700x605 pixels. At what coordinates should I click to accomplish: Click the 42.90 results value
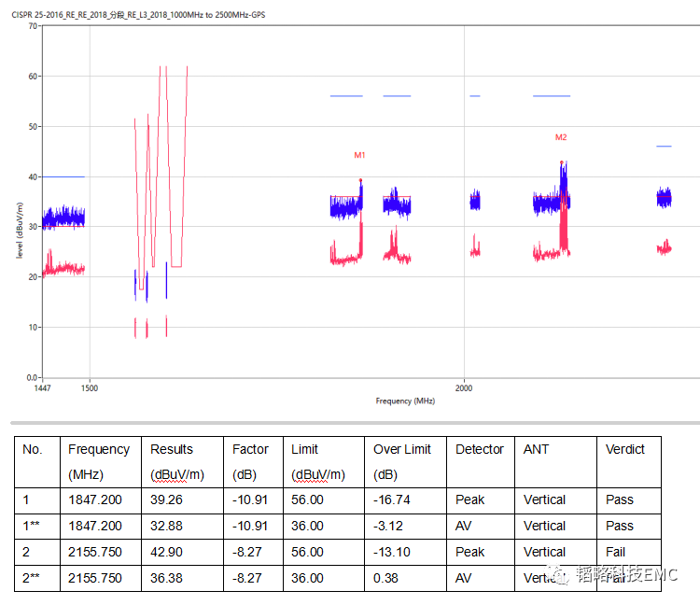point(168,552)
